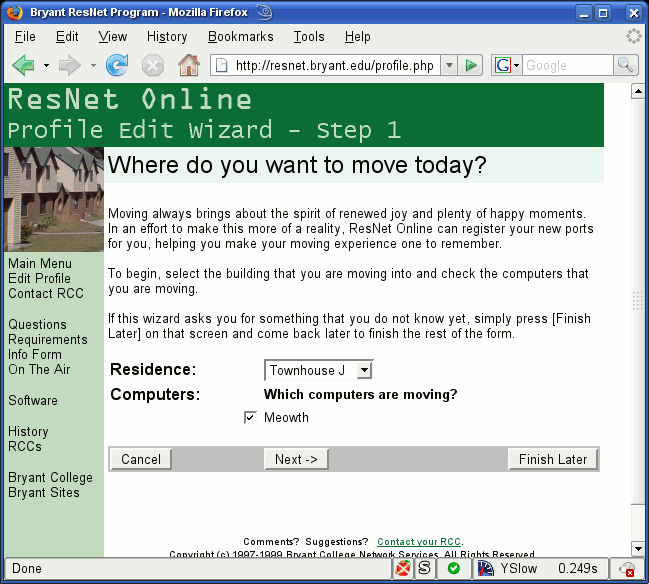Open the Residence dropdown showing Townhouse J
The image size is (649, 584).
coord(318,370)
